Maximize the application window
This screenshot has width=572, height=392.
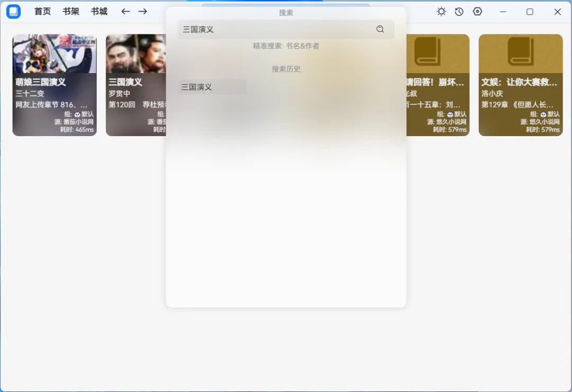530,12
